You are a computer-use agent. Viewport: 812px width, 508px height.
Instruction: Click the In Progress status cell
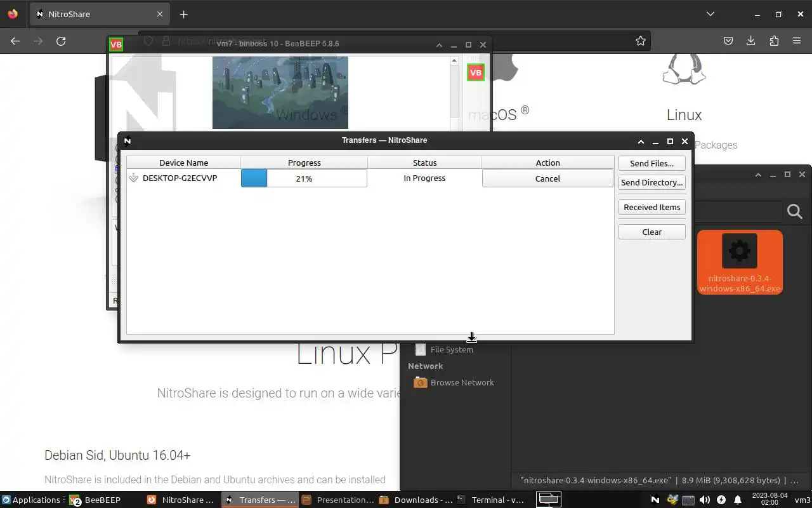pyautogui.click(x=424, y=178)
